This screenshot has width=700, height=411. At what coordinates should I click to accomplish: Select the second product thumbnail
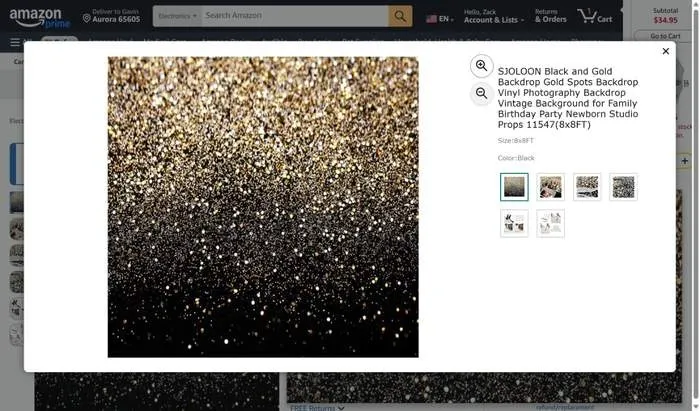[x=550, y=187]
